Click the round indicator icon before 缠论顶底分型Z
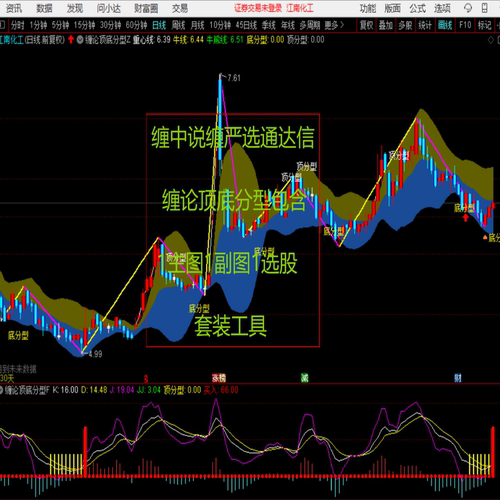 80,40
